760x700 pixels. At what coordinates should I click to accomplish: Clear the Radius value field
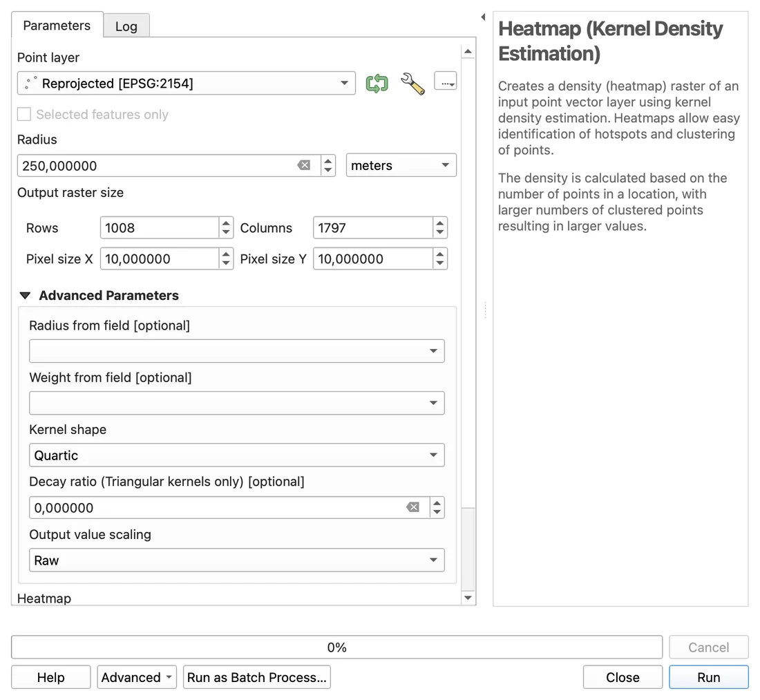pos(304,165)
